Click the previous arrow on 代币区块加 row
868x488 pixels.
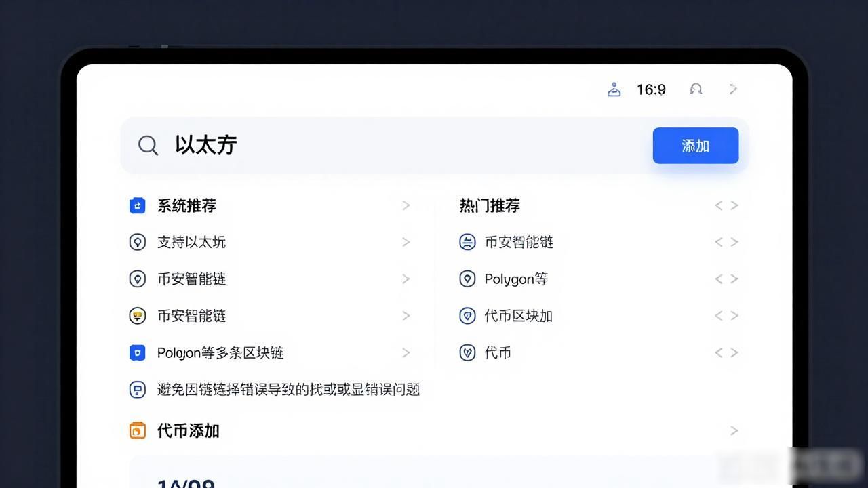[719, 316]
